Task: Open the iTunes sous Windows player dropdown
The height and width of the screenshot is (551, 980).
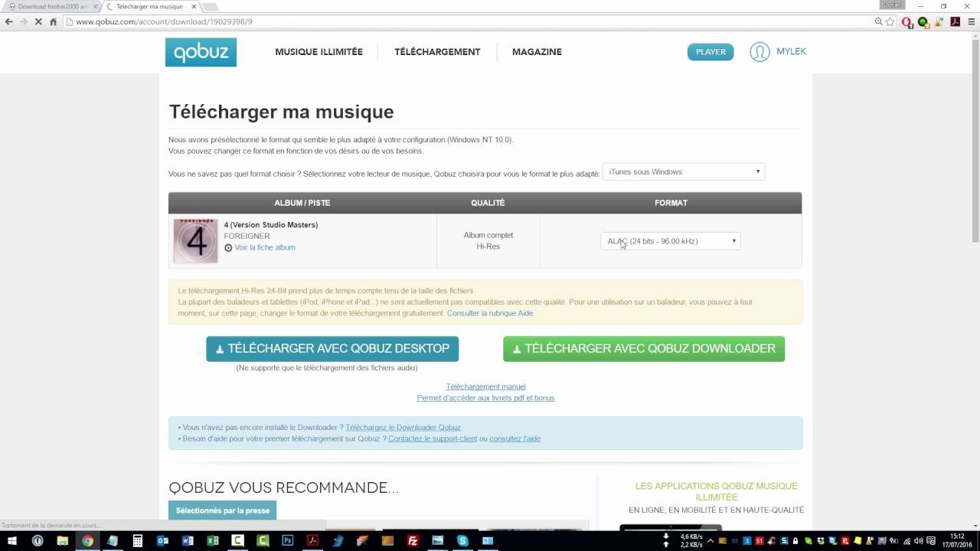Action: coord(684,171)
